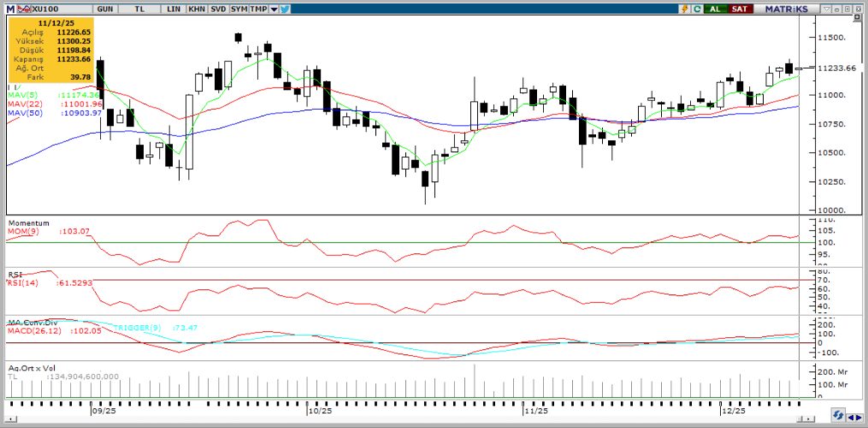Viewport: 868px width, 428px height.
Task: Open the dropdown arrow next to TMP
Action: [274, 8]
